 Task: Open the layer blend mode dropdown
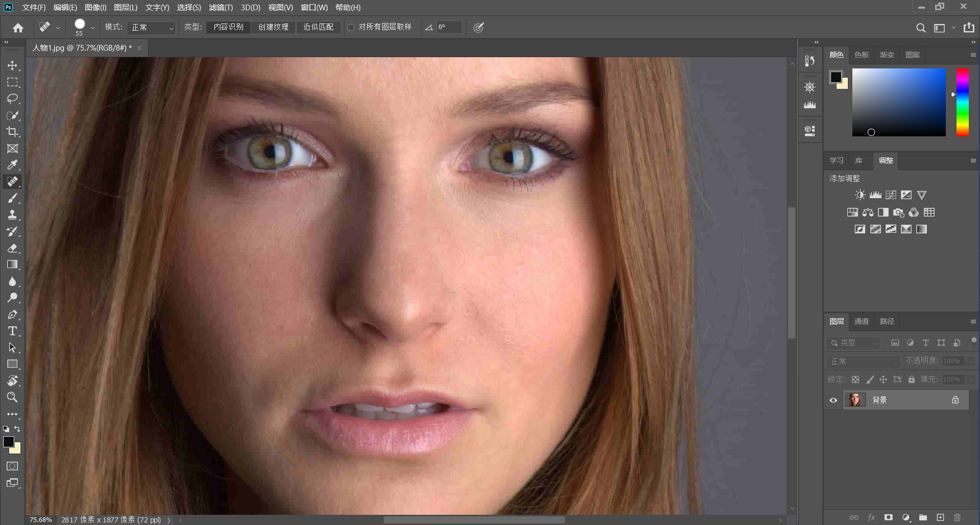(863, 361)
